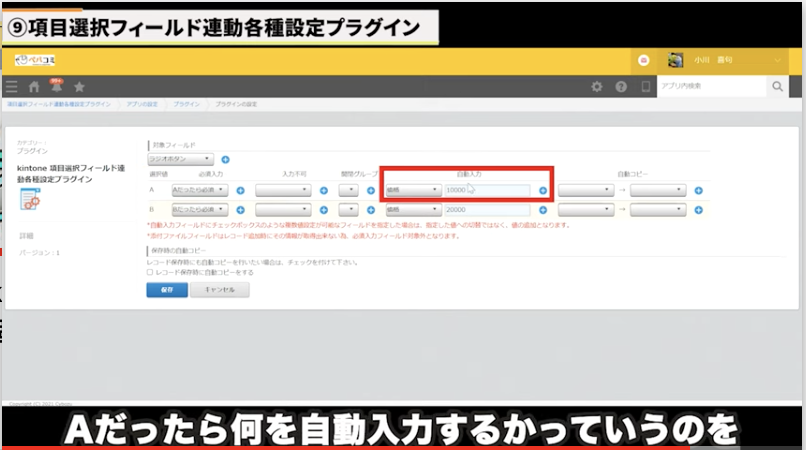Click the search magnifier icon
806x450 pixels.
tap(778, 87)
